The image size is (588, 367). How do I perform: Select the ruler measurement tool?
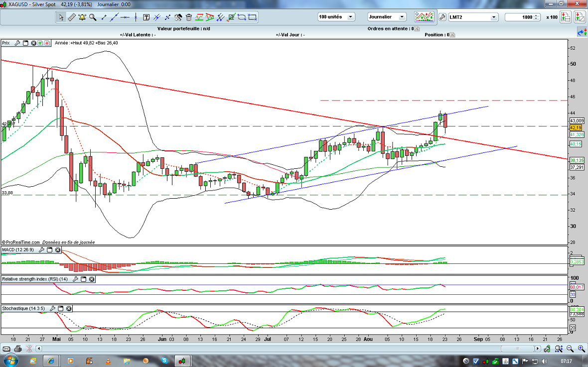[x=71, y=17]
